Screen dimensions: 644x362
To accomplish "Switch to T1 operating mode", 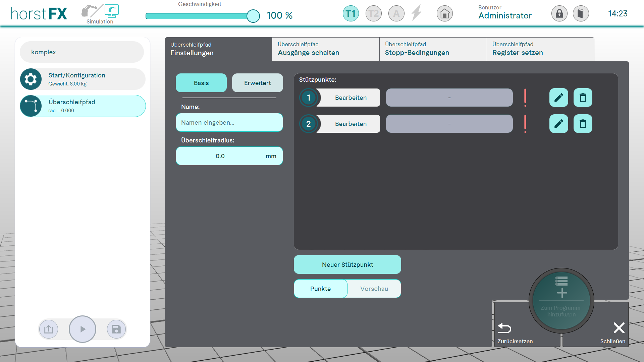I will pos(351,14).
